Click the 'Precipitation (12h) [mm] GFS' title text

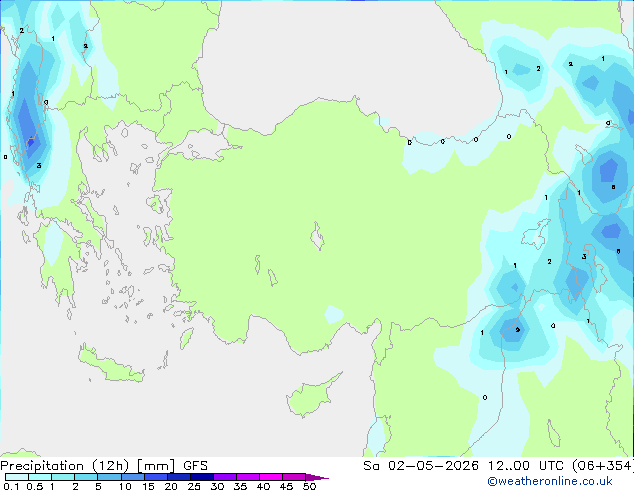(104, 466)
